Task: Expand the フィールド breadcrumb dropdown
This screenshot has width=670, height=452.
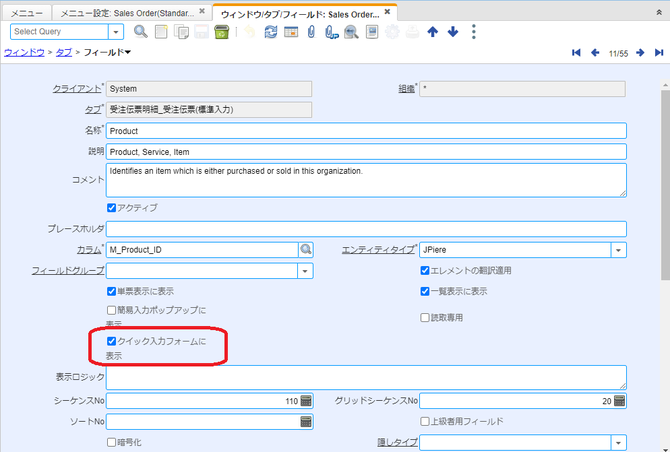Action: click(x=128, y=53)
